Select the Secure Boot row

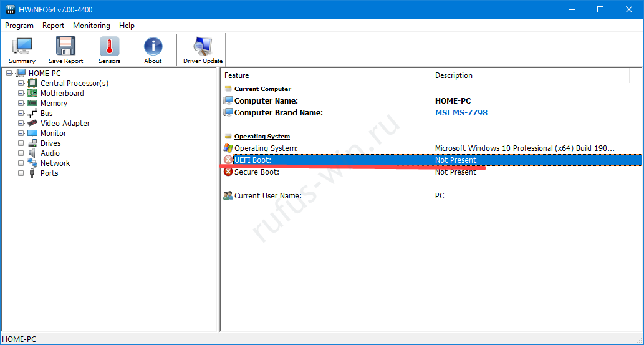pos(431,172)
